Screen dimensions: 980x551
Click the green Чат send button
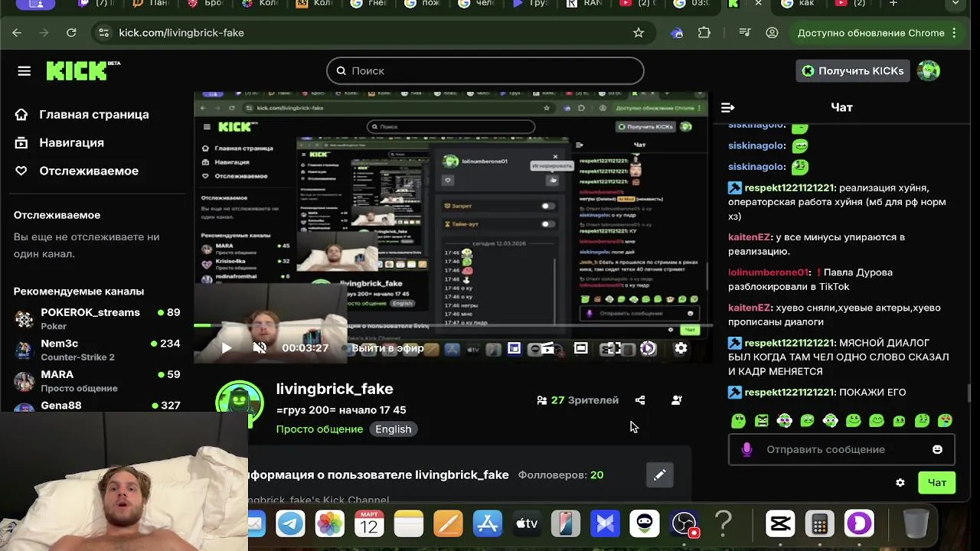[x=937, y=483]
